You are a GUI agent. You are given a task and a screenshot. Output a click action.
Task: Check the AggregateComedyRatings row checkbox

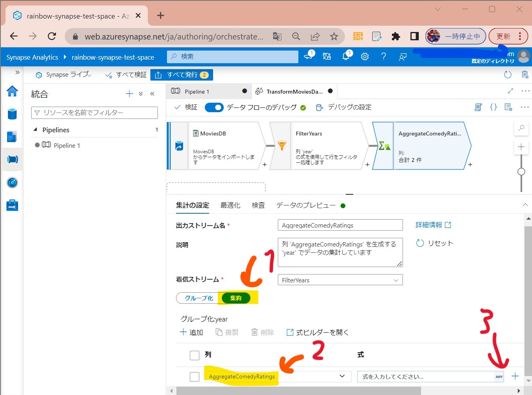pos(195,377)
